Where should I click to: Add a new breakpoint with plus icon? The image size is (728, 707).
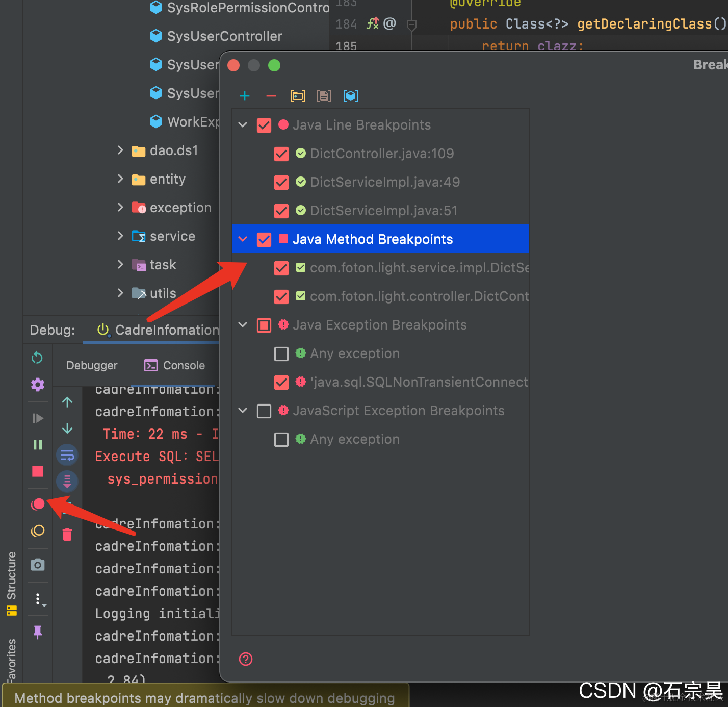pos(245,96)
